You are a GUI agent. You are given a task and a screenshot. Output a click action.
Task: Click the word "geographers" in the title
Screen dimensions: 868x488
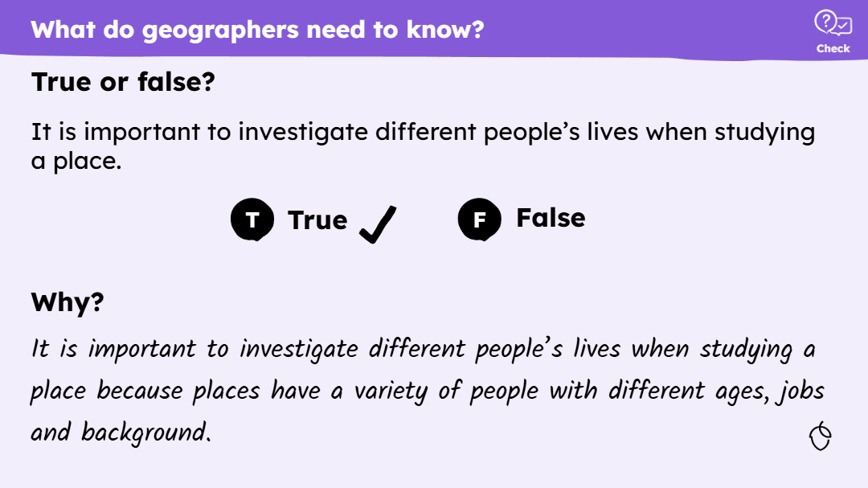coord(213,30)
